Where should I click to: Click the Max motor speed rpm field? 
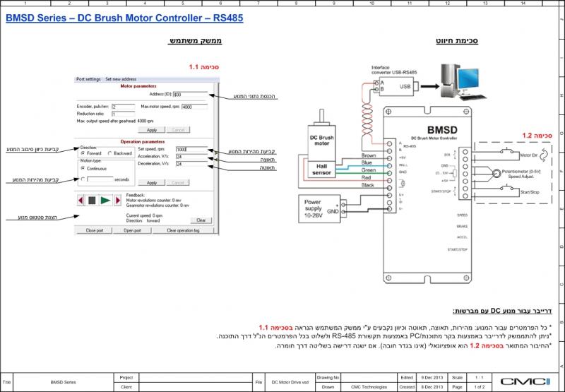(x=195, y=107)
